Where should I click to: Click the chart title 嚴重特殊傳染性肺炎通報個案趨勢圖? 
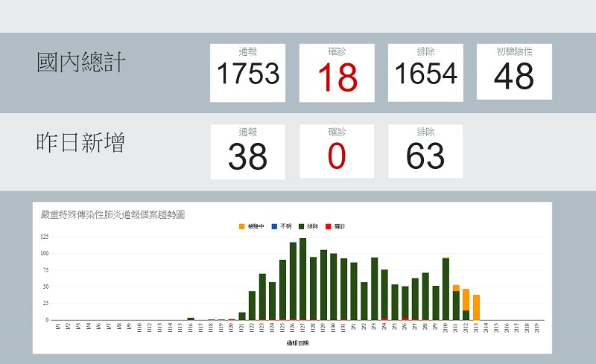pos(114,214)
